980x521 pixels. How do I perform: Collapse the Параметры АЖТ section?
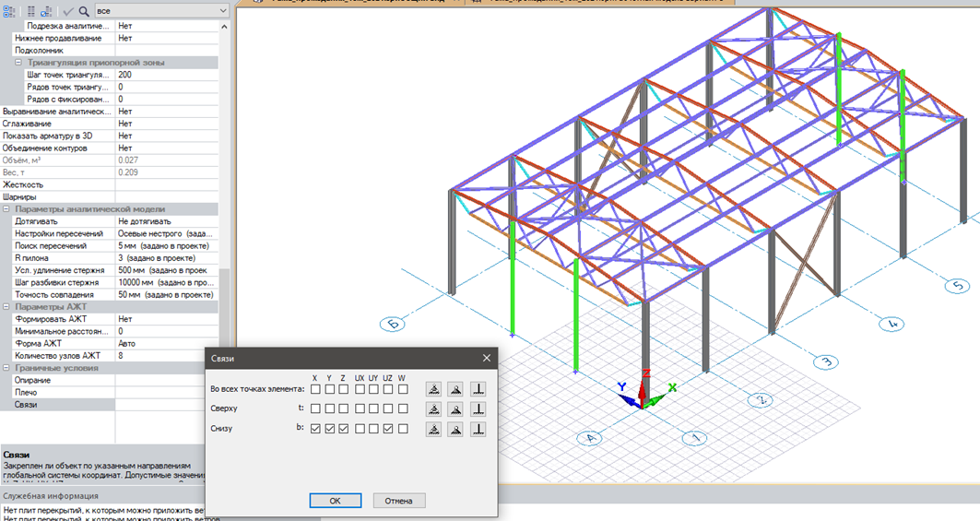[6, 306]
